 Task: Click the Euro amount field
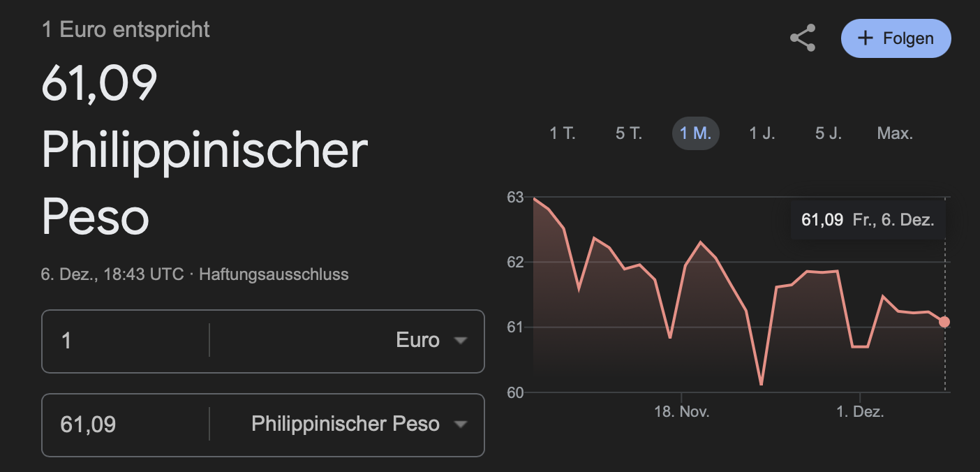126,341
